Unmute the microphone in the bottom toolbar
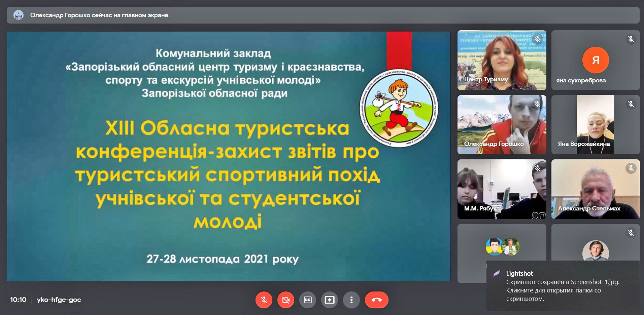The height and width of the screenshot is (315, 644). coord(264,300)
